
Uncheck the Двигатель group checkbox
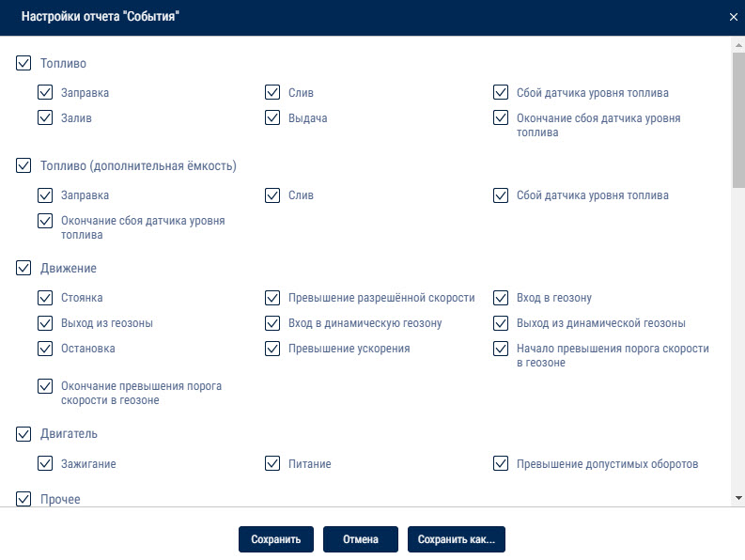click(x=23, y=433)
